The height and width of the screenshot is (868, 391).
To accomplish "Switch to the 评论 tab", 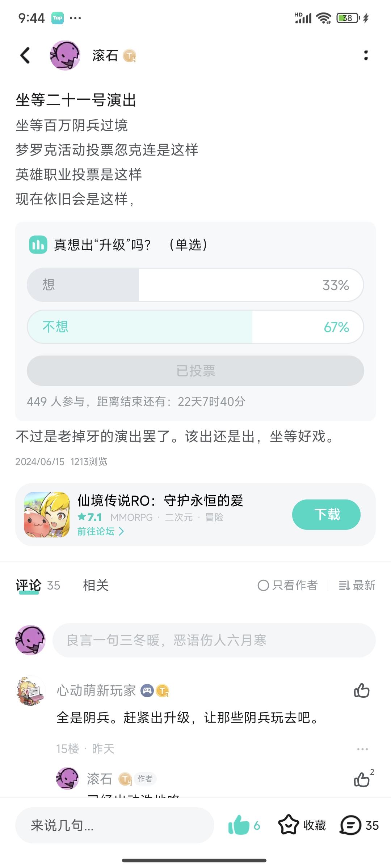I will click(29, 585).
